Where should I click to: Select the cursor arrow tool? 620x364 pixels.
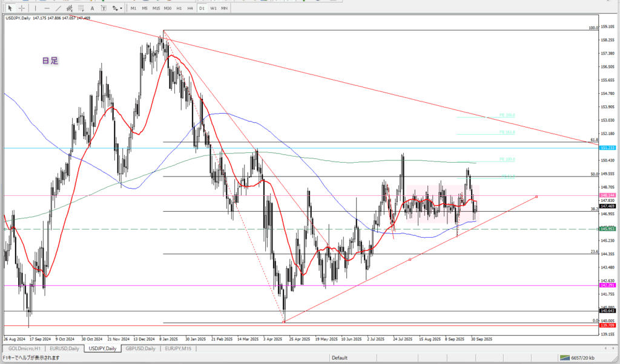tap(10, 8)
